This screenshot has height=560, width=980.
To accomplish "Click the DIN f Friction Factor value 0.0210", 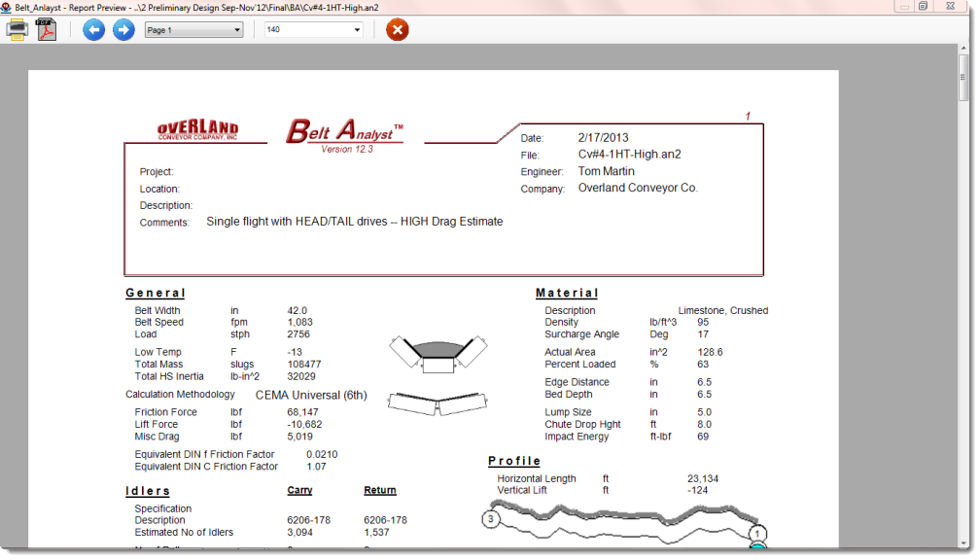I will coord(322,454).
